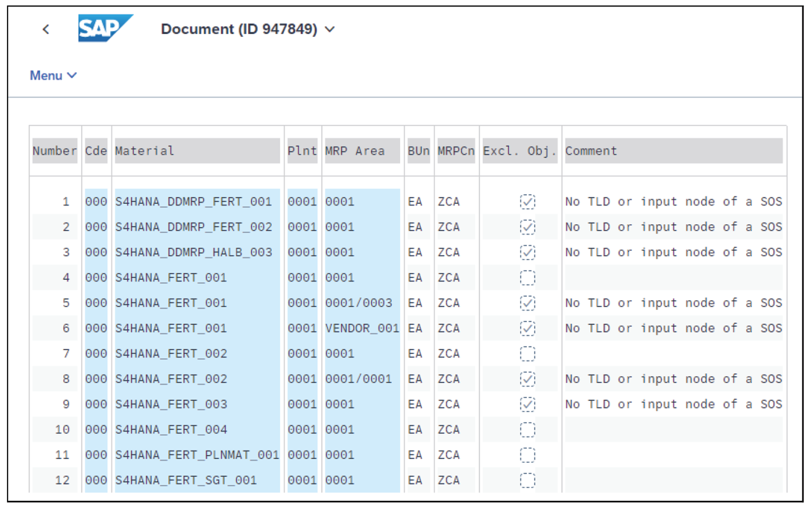Uncheck Excl. Obj. on the VENDOR_001 row
Screen dimensions: 812x509
[527, 328]
